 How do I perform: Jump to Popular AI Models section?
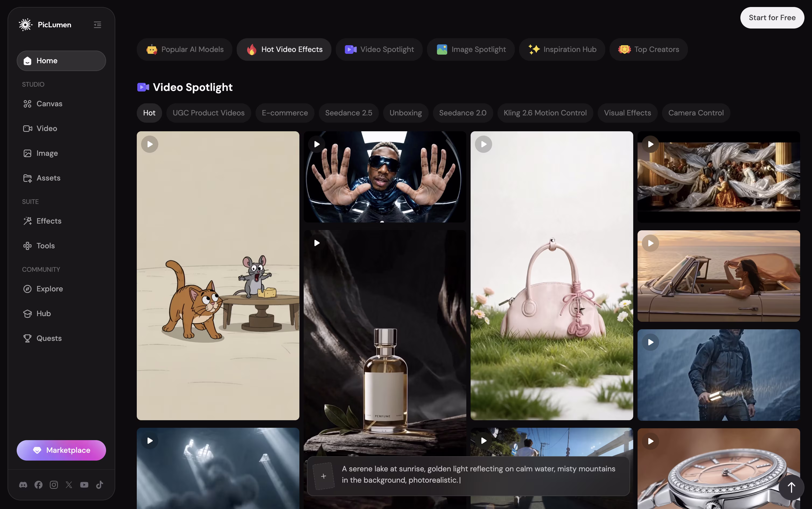click(x=185, y=50)
